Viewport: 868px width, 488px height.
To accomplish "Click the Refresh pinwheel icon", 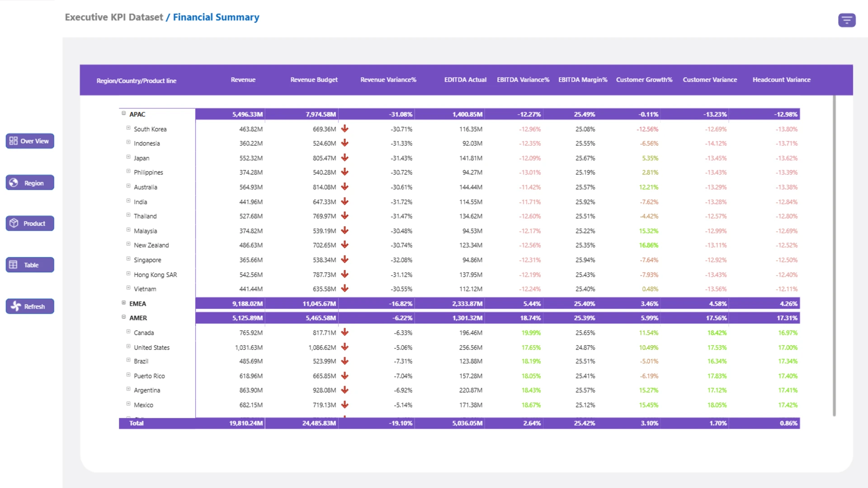I will click(x=15, y=306).
